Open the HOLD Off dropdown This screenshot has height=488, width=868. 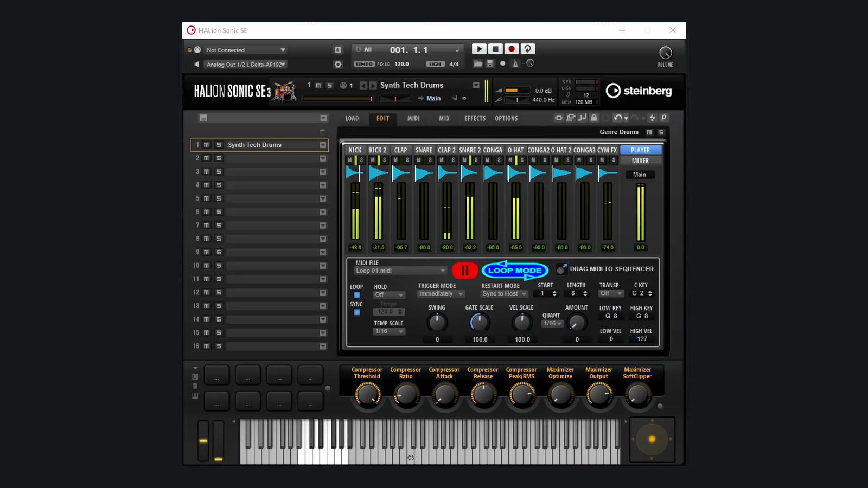[389, 295]
